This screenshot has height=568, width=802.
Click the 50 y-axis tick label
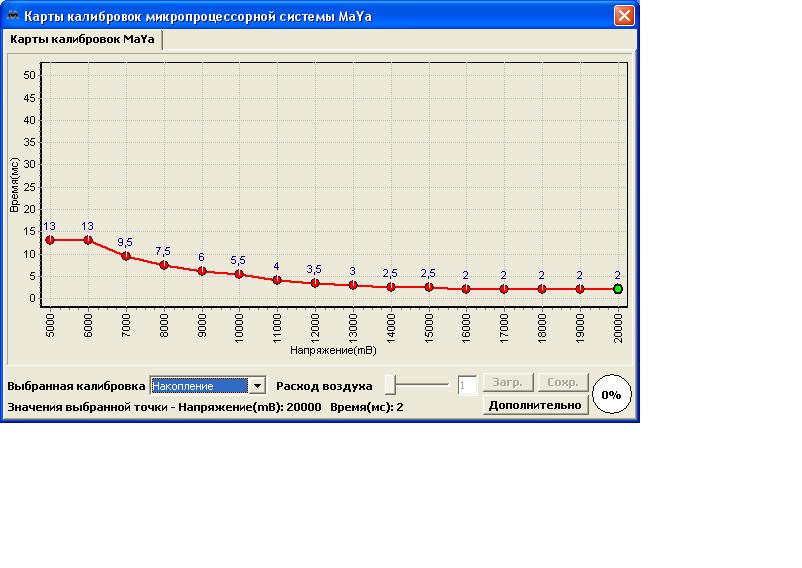coord(30,75)
